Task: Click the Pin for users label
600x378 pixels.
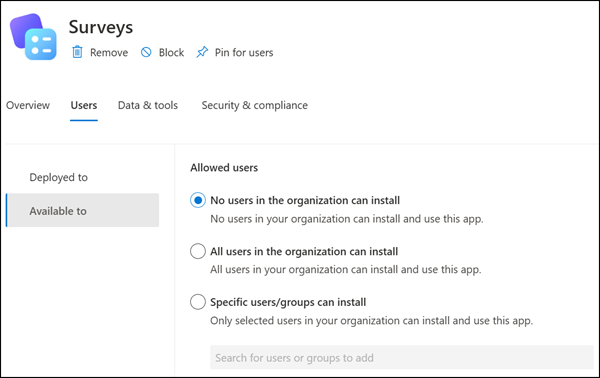Action: (x=244, y=52)
